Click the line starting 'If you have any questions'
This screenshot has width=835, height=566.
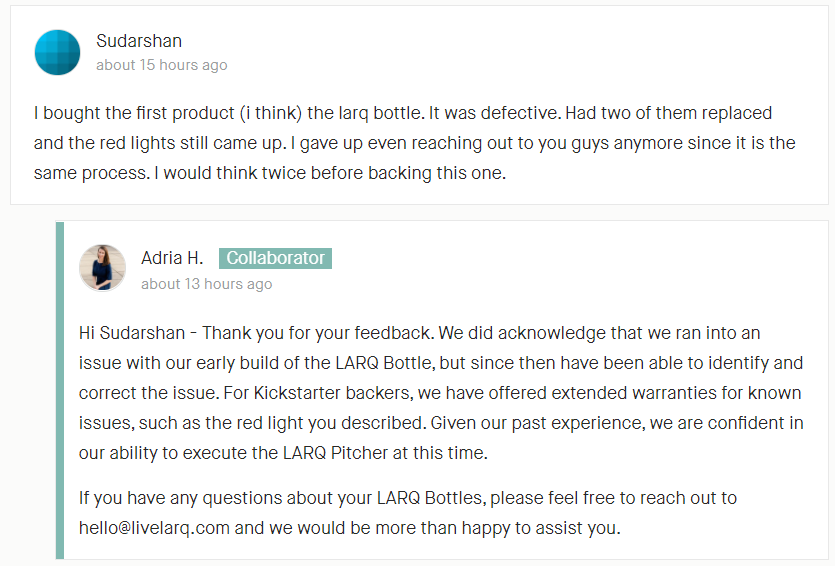coord(408,498)
